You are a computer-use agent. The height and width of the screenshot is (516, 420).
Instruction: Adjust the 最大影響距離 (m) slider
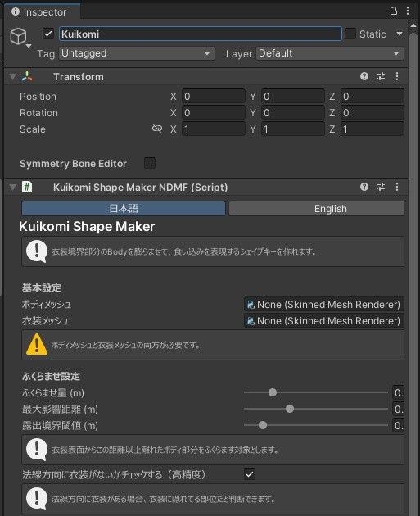pyautogui.click(x=316, y=409)
